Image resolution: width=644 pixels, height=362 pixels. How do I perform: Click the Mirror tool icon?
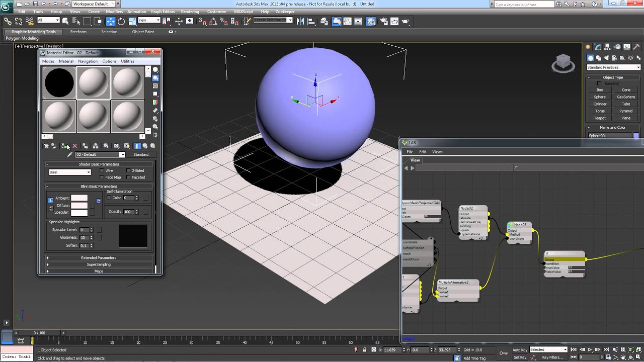coord(300,21)
